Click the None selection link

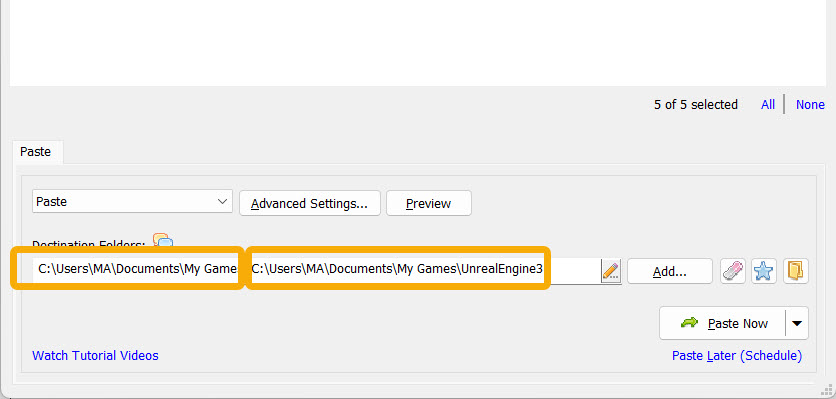[810, 105]
